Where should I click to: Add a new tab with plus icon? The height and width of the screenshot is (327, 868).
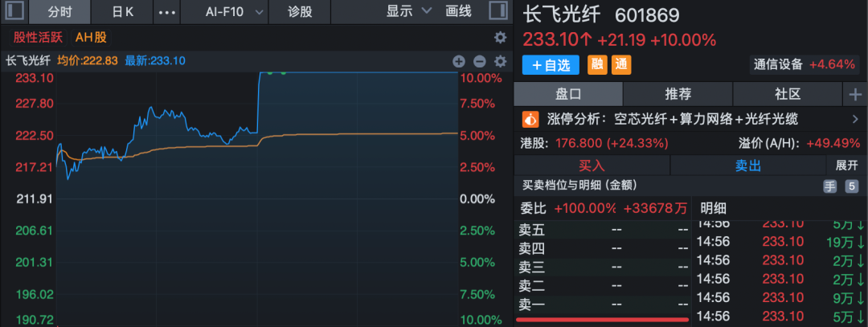[x=854, y=94]
